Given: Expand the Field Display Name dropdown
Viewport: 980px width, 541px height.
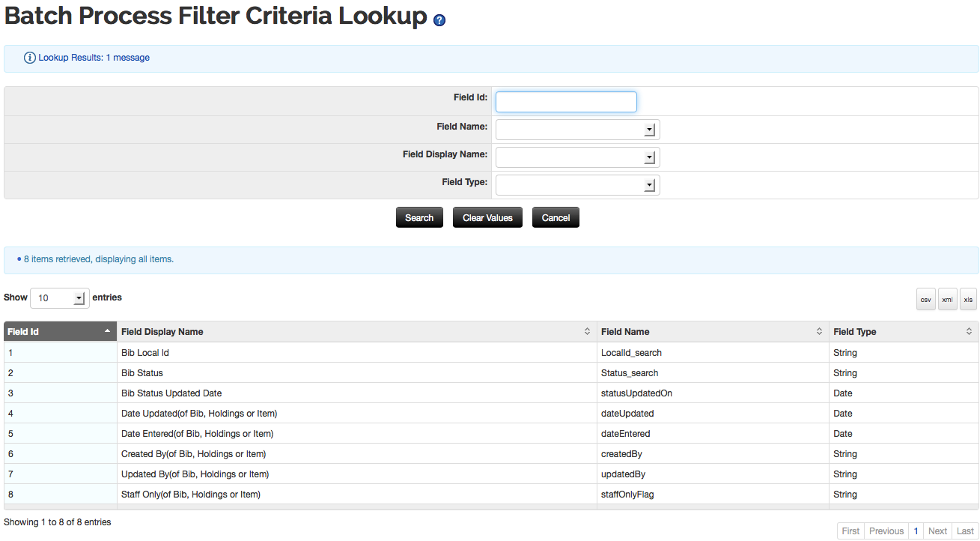Looking at the screenshot, I should click(x=577, y=157).
